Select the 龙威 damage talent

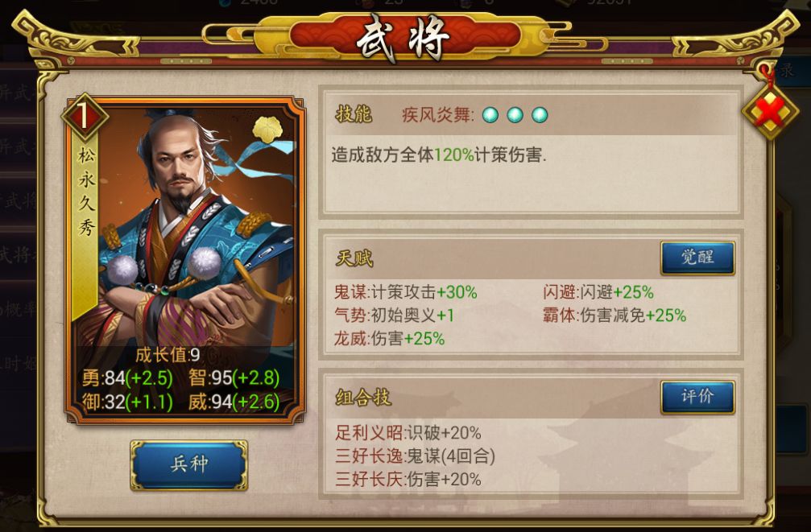[389, 339]
